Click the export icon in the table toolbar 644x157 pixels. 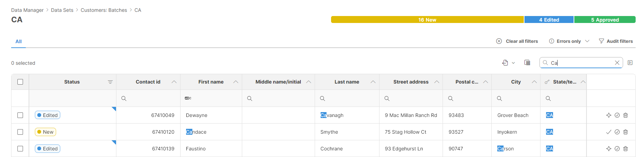[505, 63]
